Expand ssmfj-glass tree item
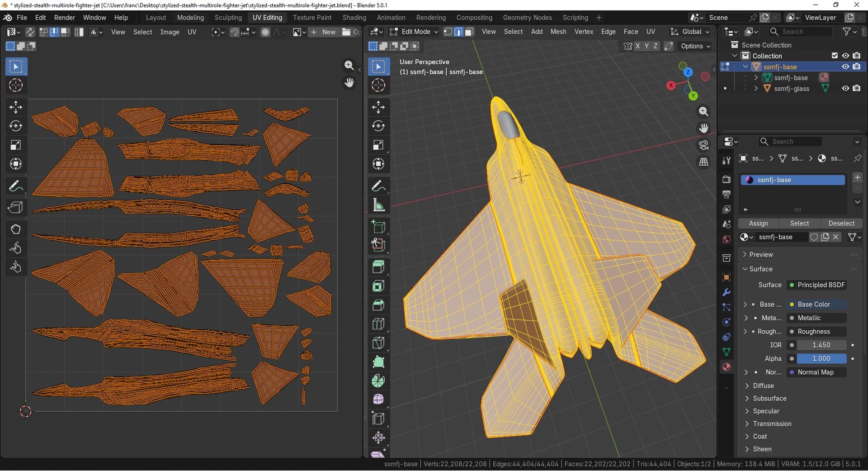The width and height of the screenshot is (868, 471). [x=756, y=89]
